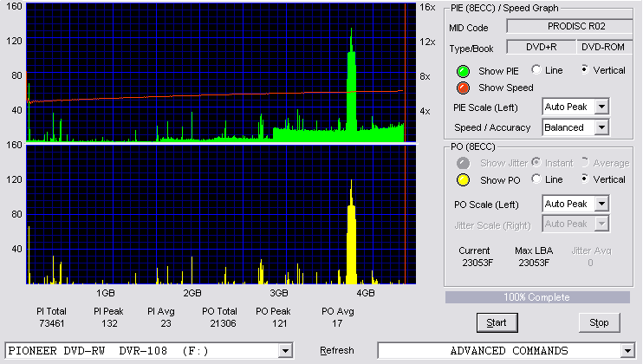Viewport: 643px width, 364px height.
Task: Open the ADVANCED COMMANDS dropdown
Action: tap(627, 351)
